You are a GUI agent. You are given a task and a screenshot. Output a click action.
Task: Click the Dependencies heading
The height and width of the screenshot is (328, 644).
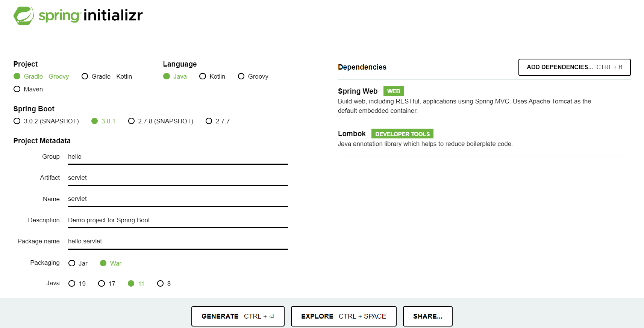click(x=362, y=67)
